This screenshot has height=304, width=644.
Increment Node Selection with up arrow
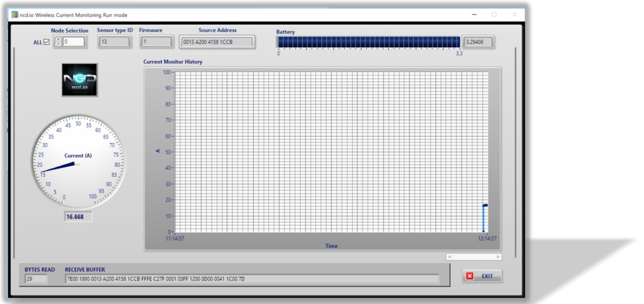pos(58,39)
